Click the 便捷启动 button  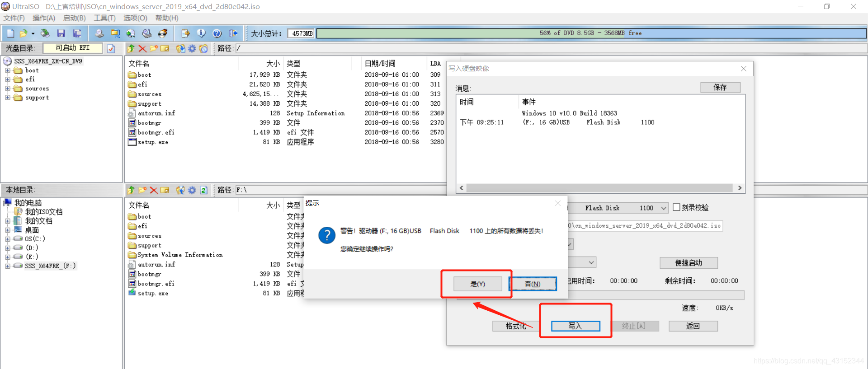coord(689,263)
